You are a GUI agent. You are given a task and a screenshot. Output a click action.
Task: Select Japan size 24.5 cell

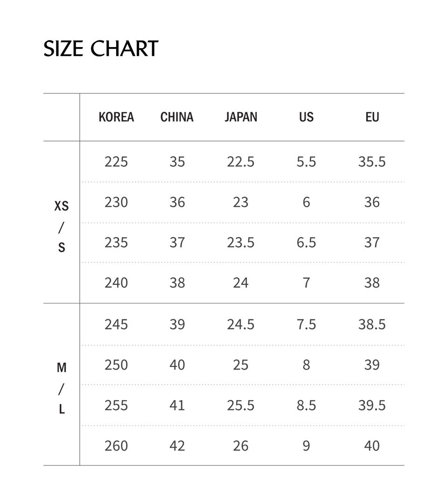pyautogui.click(x=241, y=324)
